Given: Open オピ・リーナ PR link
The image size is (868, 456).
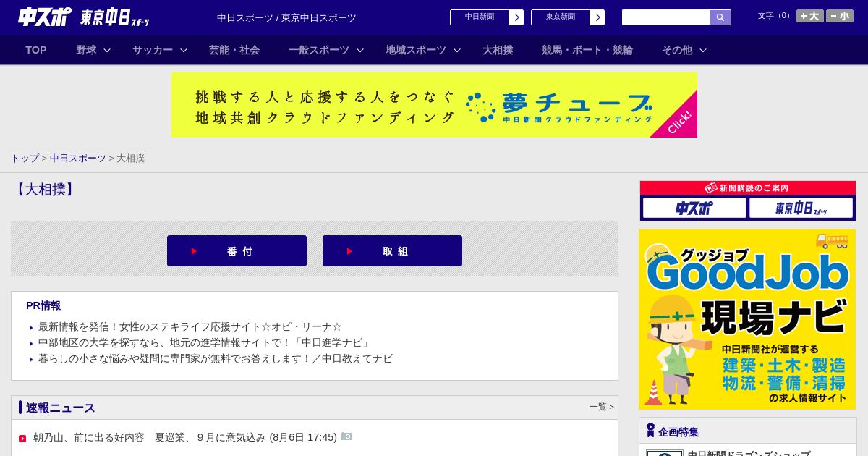Looking at the screenshot, I should point(190,326).
